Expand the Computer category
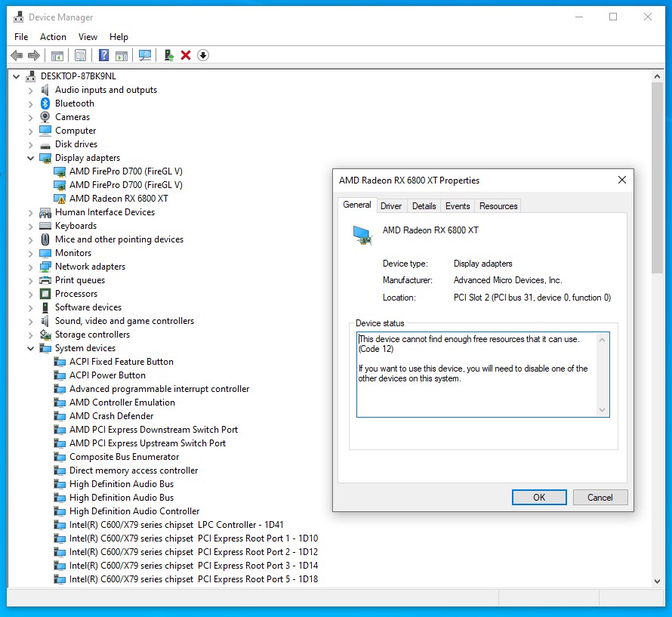The image size is (672, 617). coord(30,131)
